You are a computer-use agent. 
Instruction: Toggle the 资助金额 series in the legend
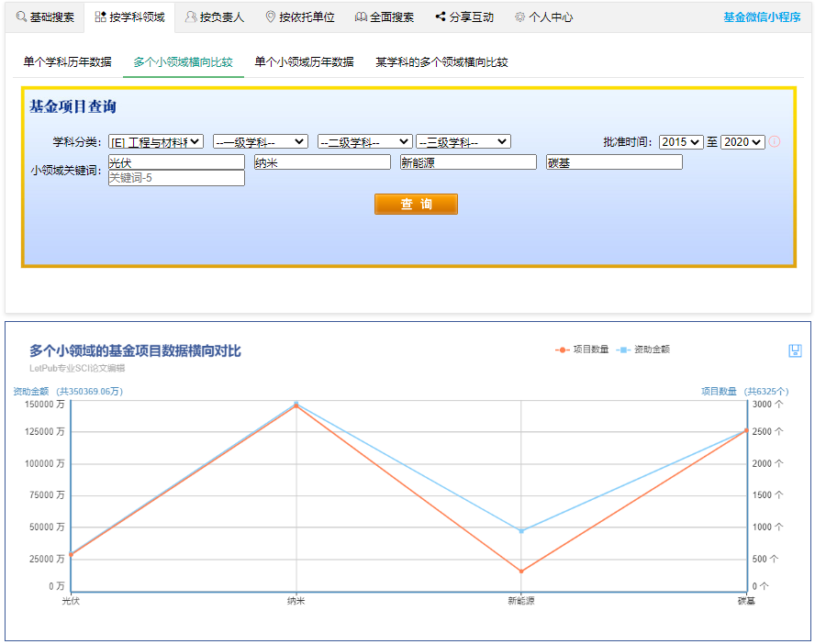click(x=642, y=350)
